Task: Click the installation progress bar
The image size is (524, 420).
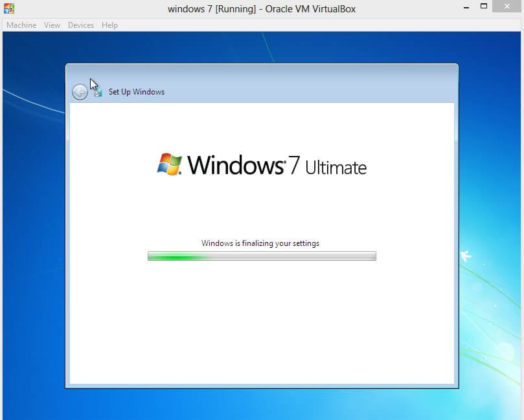Action: [262, 256]
